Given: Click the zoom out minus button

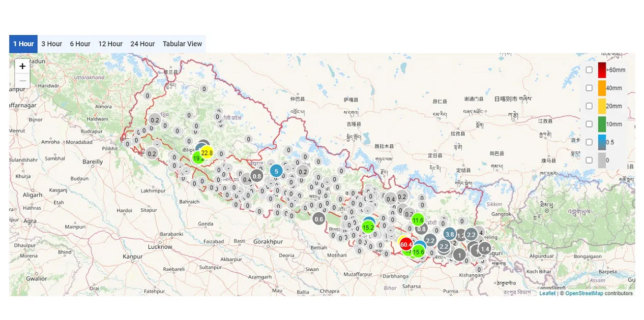Looking at the screenshot, I should 22,81.
